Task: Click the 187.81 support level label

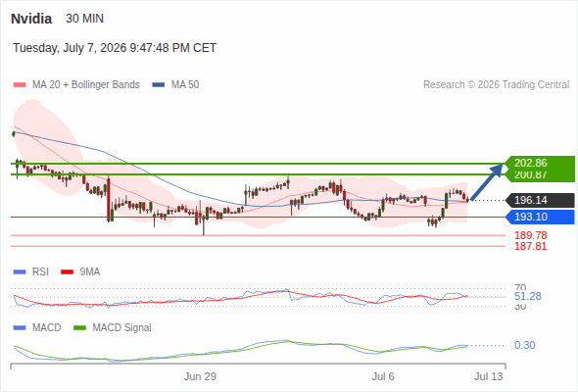Action: coord(530,246)
